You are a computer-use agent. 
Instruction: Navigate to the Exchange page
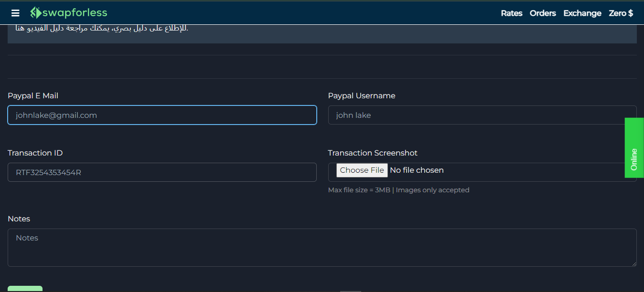[x=582, y=13]
